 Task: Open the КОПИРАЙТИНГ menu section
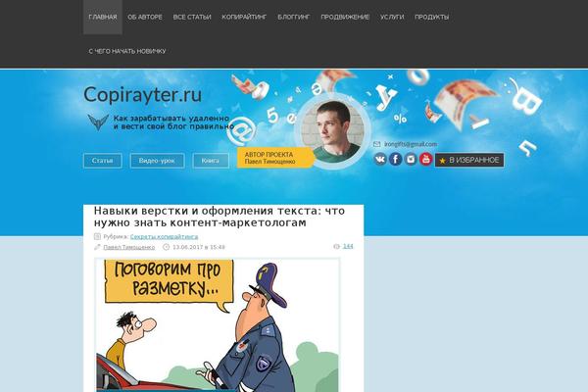244,17
